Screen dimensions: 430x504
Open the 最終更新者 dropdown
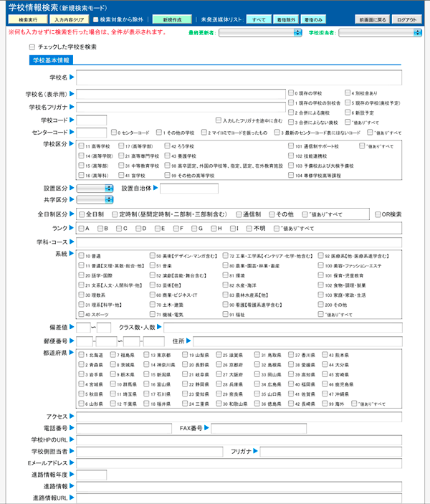click(260, 33)
